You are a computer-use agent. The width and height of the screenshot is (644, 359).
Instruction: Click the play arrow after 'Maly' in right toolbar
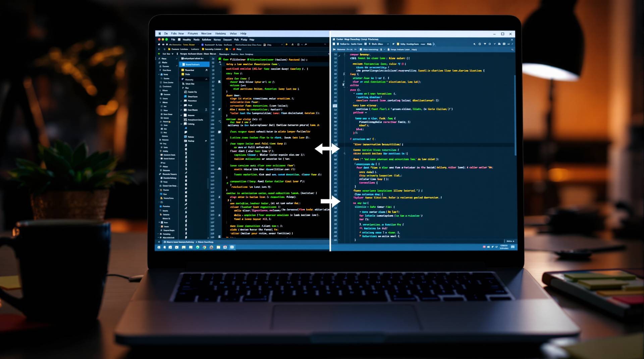tap(434, 44)
